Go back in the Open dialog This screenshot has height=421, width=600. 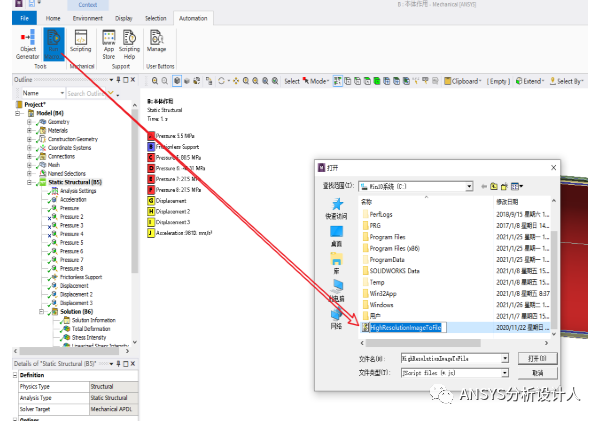484,186
